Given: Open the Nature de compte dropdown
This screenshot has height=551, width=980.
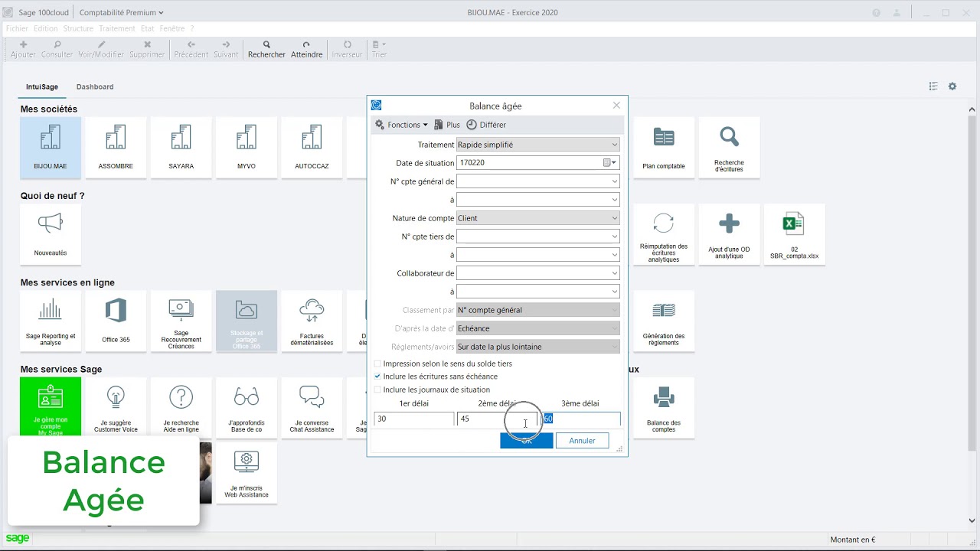Looking at the screenshot, I should 537,218.
